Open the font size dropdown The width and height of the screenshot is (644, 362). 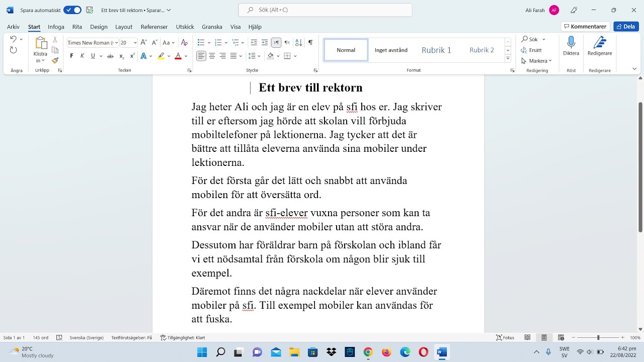pos(135,43)
